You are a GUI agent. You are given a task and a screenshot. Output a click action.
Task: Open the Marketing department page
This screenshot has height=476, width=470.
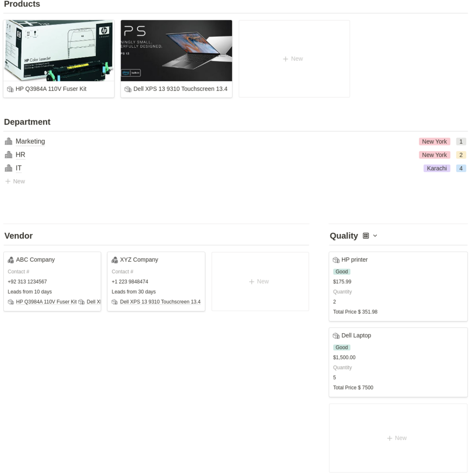pos(30,141)
